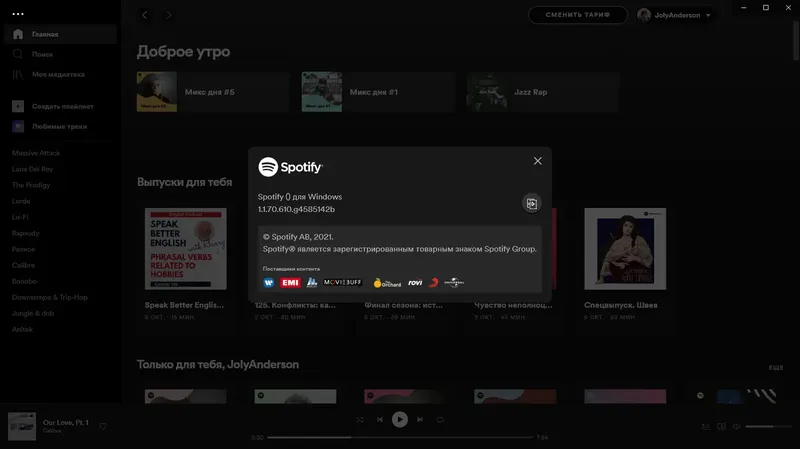This screenshot has height=449, width=800.
Task: Open The Prodigy playlist
Action: tap(31, 185)
